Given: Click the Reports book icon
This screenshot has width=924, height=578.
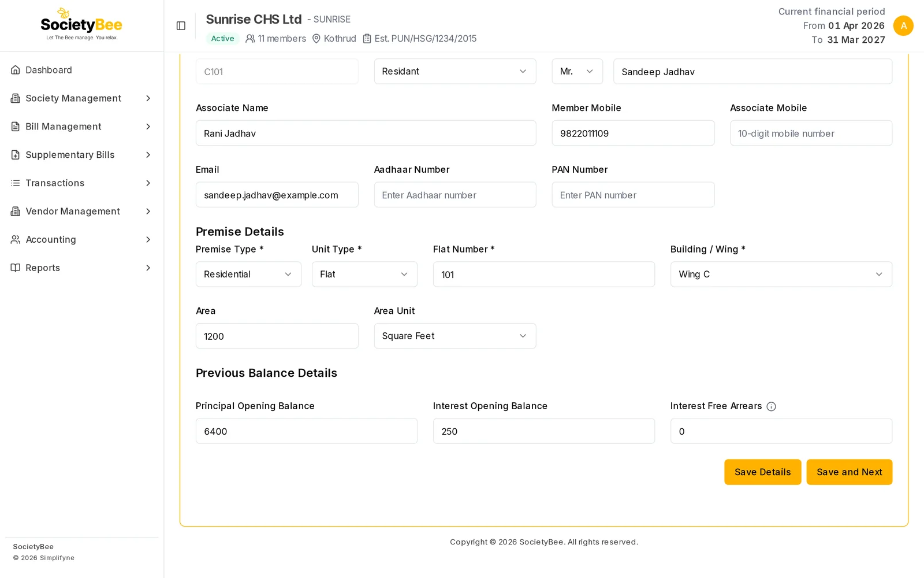Looking at the screenshot, I should (x=16, y=268).
